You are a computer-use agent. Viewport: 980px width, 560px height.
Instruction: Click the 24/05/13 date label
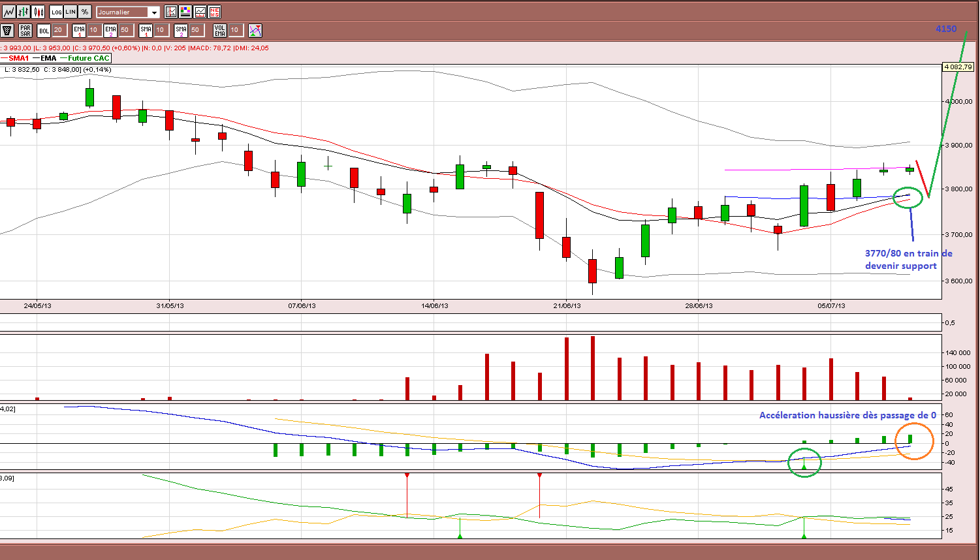[x=37, y=305]
